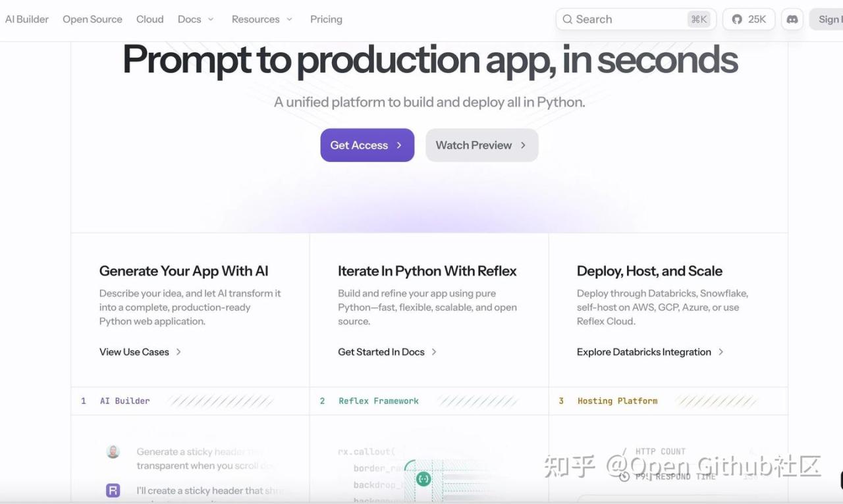Image resolution: width=843 pixels, height=504 pixels.
Task: Click the Discord icon in header
Action: pyautogui.click(x=792, y=20)
